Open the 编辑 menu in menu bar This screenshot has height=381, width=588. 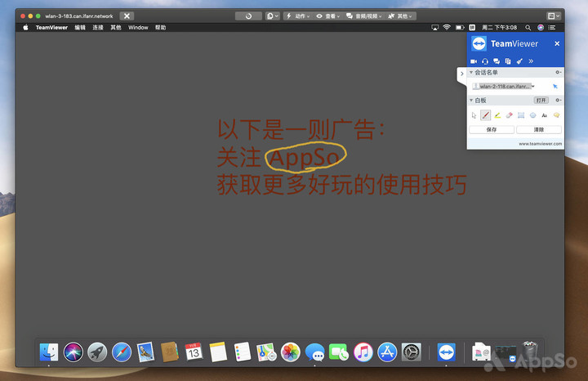tap(80, 27)
